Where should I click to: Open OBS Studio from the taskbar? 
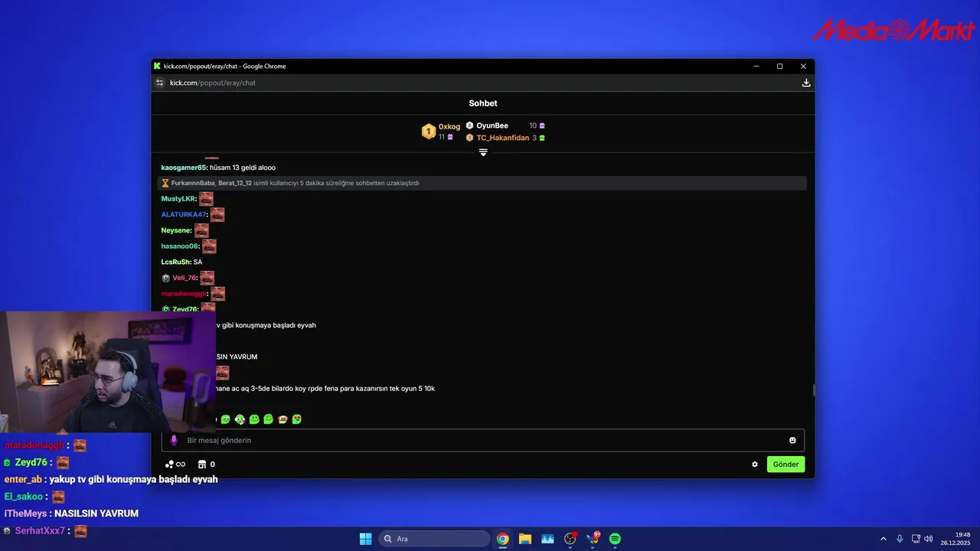(570, 539)
